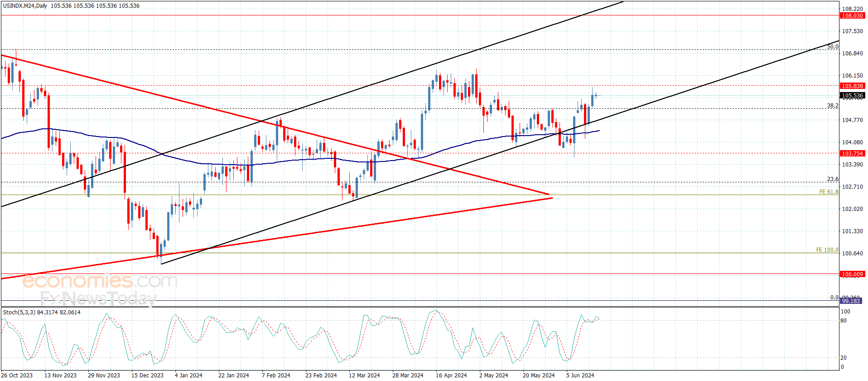Click the 7 Feb 2024 date marker
Screen dimensions: 868x381
pos(276,375)
